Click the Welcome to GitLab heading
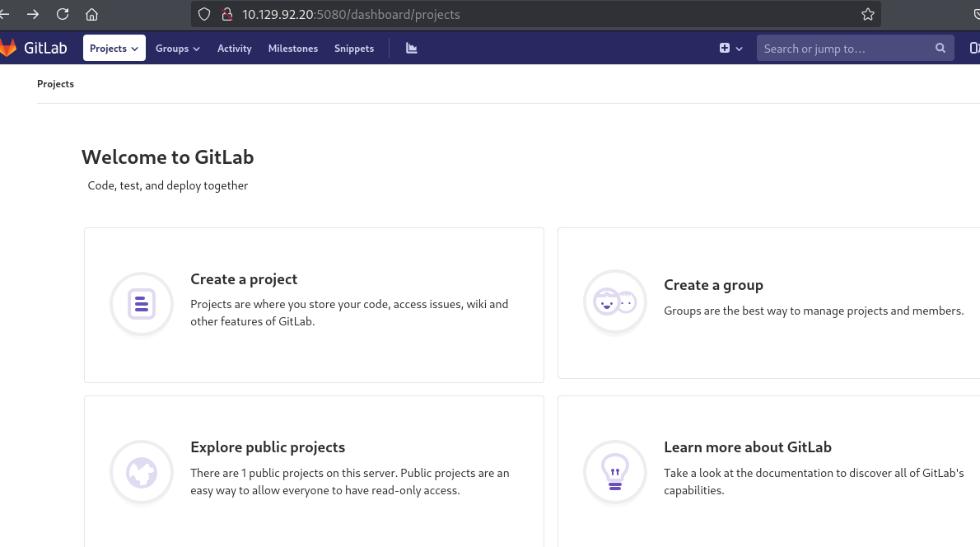This screenshot has height=547, width=980. 167,157
